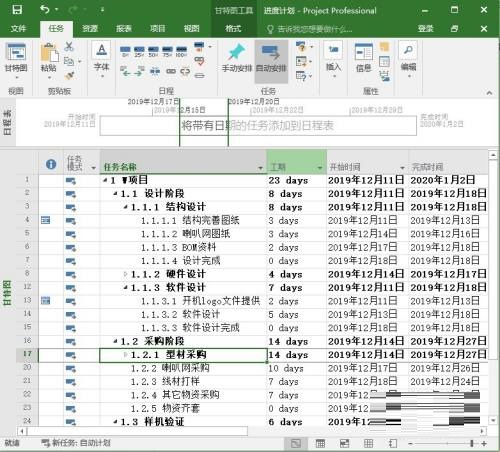This screenshot has width=500, height=452.
Task: Click the Insert task (插入) button
Action: [x=334, y=59]
